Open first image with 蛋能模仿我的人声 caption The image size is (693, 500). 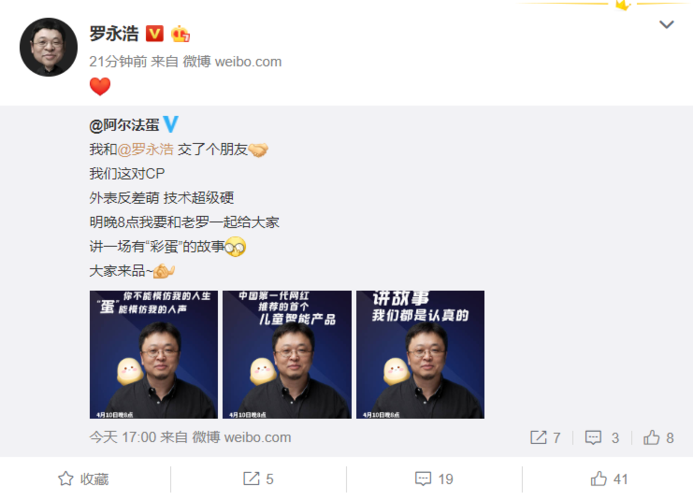(154, 355)
